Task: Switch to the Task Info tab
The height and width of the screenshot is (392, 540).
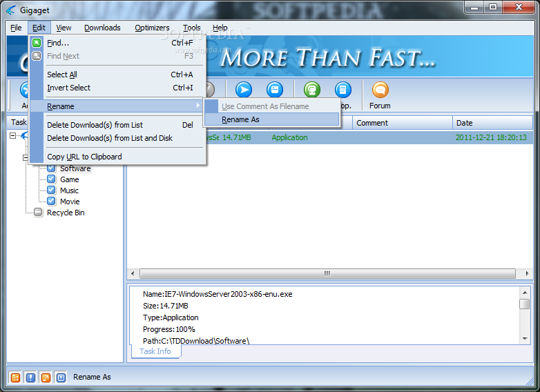Action: tap(155, 351)
